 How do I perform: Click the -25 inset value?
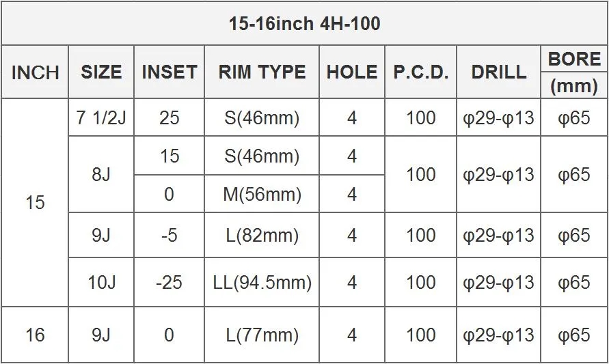click(169, 282)
